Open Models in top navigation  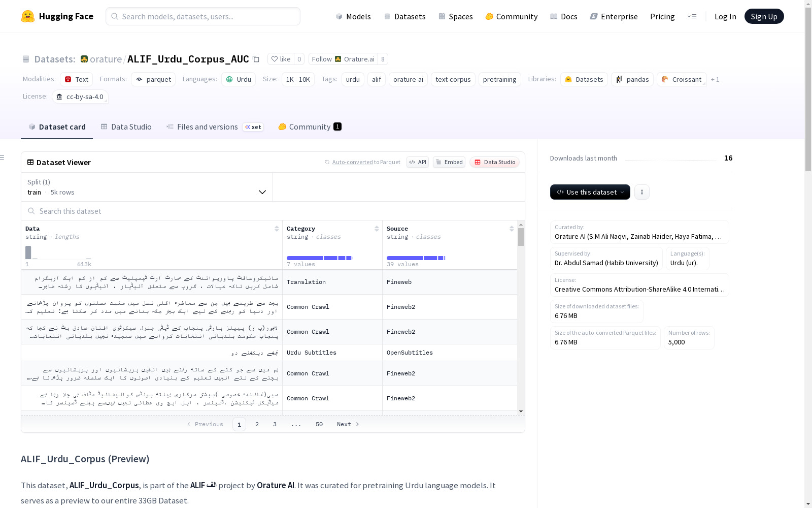[353, 16]
